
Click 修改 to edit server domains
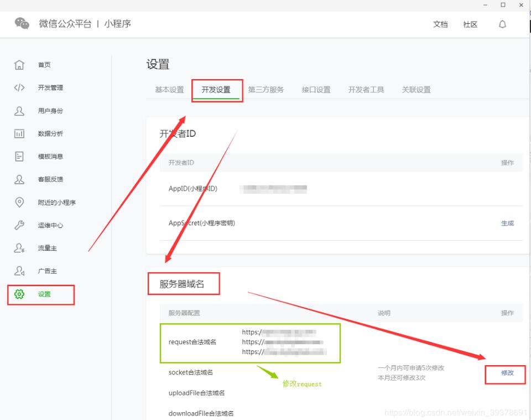pyautogui.click(x=507, y=373)
